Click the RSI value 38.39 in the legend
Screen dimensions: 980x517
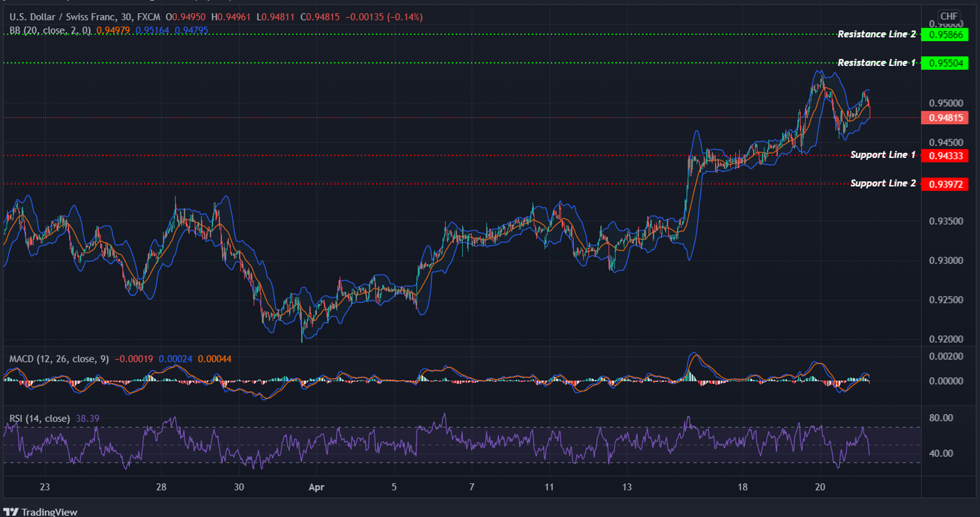89,418
